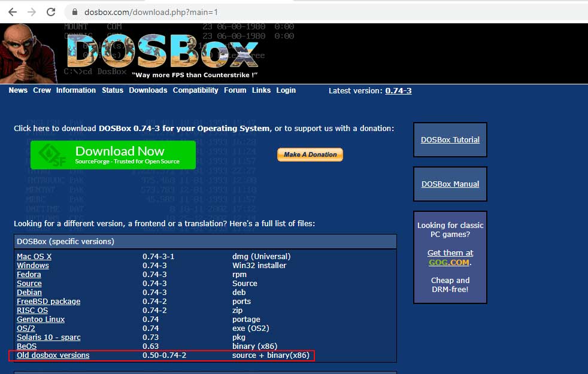Click the Fedora download link
Screen dimensions: 588x374
click(29, 274)
